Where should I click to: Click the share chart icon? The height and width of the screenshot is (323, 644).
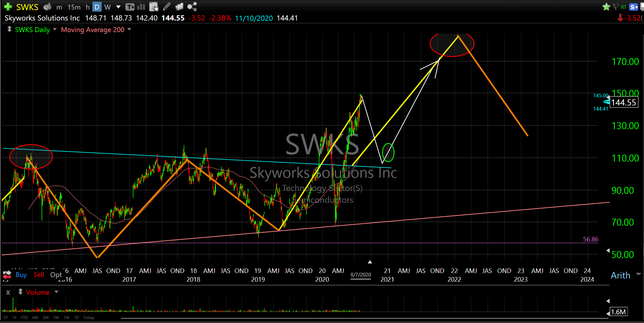point(192,6)
